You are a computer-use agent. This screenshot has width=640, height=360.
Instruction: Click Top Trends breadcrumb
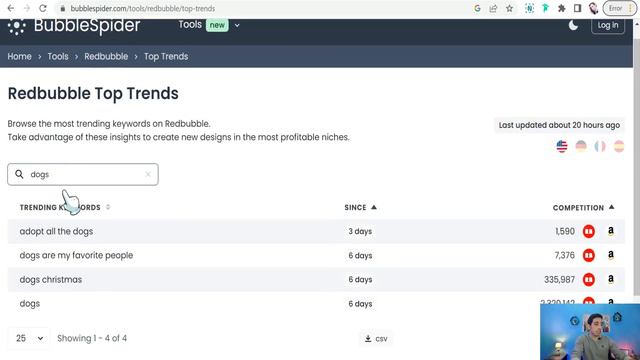pos(166,56)
